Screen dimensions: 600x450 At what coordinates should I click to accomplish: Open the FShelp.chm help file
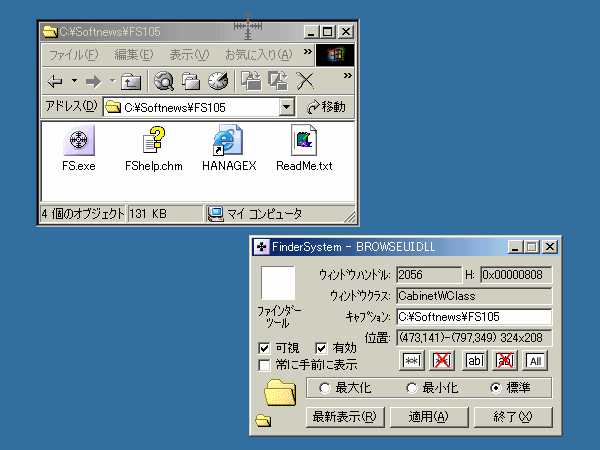click(x=153, y=140)
